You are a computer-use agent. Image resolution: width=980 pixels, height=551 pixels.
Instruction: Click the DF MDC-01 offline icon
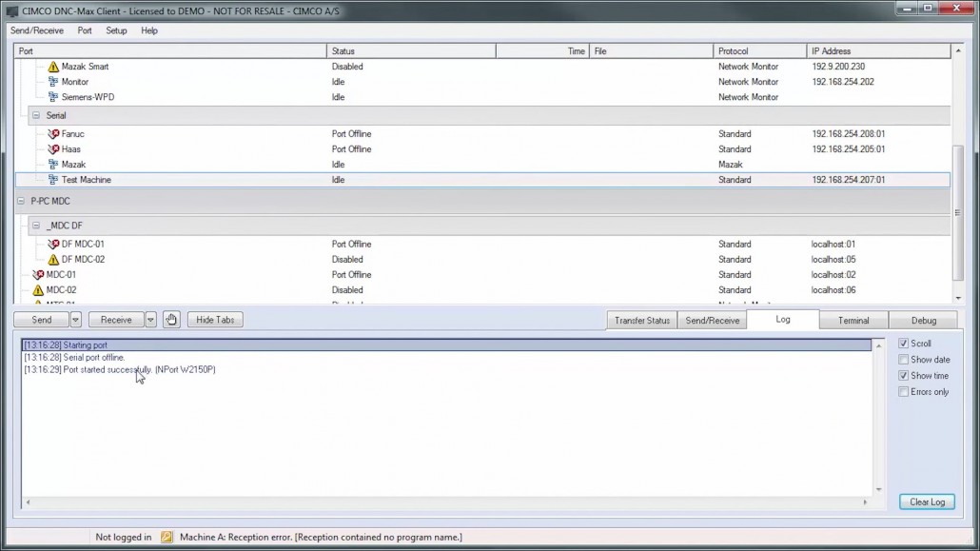coord(53,244)
